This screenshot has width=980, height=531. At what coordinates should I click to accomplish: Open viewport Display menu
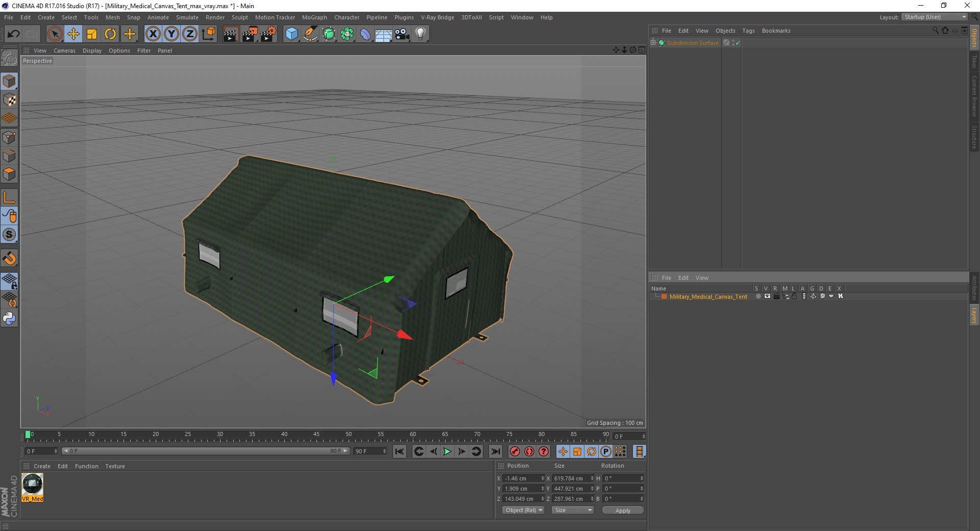tap(92, 51)
